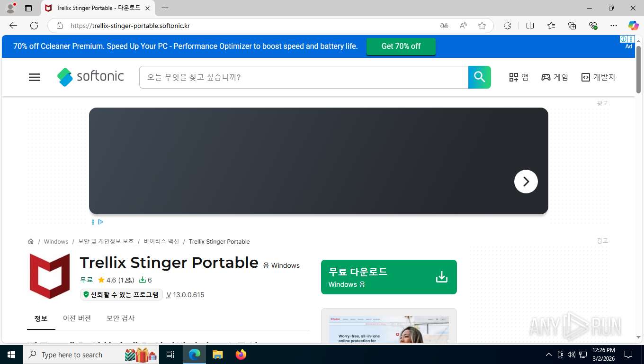Screen dimensions: 644x364
Task: Show hidden system tray icons
Action: [x=549, y=355]
